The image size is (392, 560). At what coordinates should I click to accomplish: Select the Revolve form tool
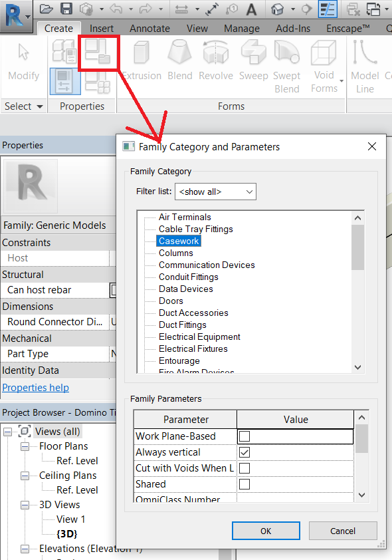(x=216, y=61)
